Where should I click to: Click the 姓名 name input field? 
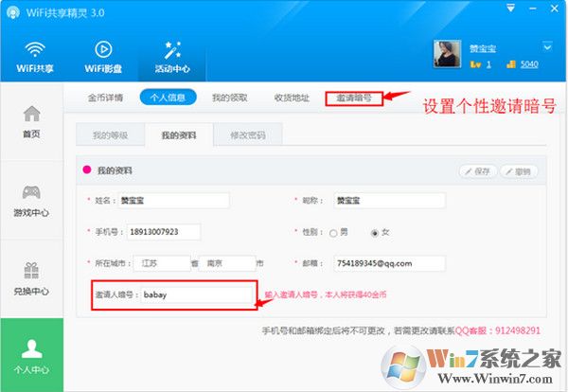tap(174, 201)
